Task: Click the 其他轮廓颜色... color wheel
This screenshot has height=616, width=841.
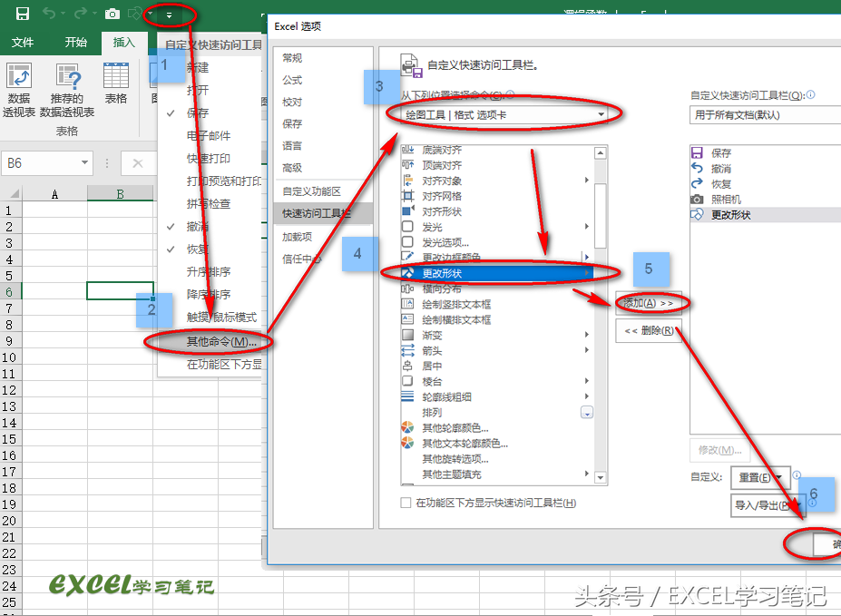Action: pyautogui.click(x=407, y=428)
